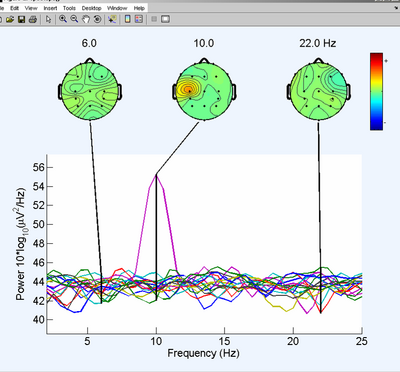Screen dimensions: 400x372
Task: Open the Help menu
Action: [x=139, y=8]
